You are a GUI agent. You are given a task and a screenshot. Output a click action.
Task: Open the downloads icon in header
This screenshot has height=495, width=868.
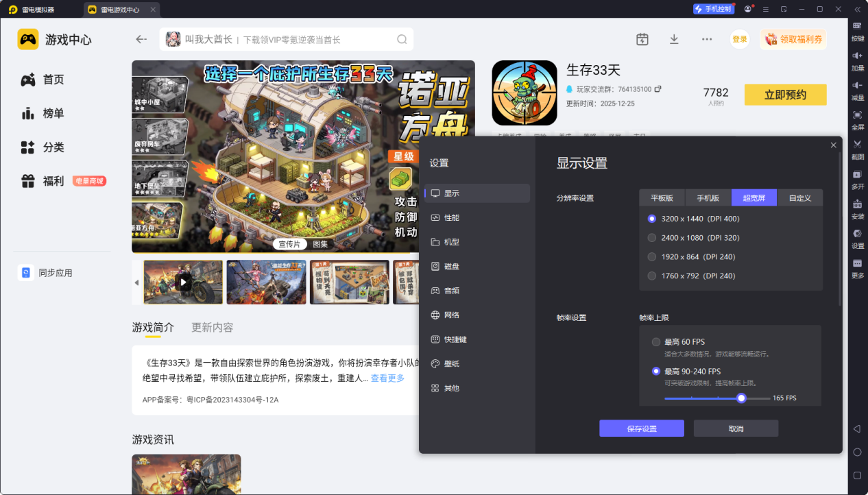674,39
